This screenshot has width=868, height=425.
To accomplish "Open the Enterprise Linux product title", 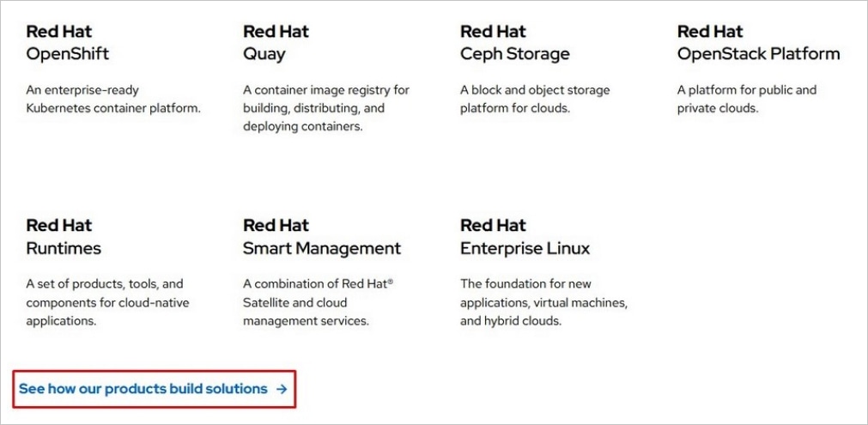I will (525, 248).
